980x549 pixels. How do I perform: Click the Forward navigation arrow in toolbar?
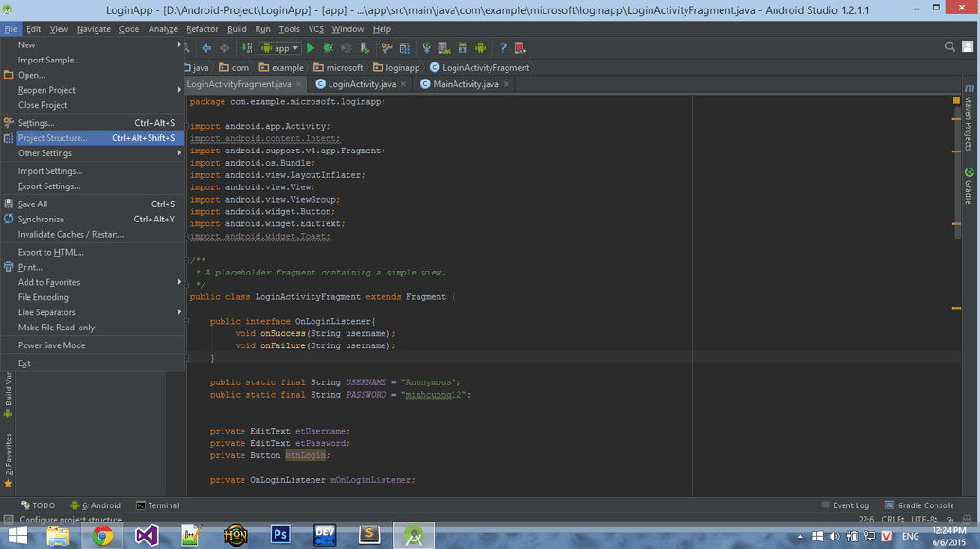tap(224, 48)
